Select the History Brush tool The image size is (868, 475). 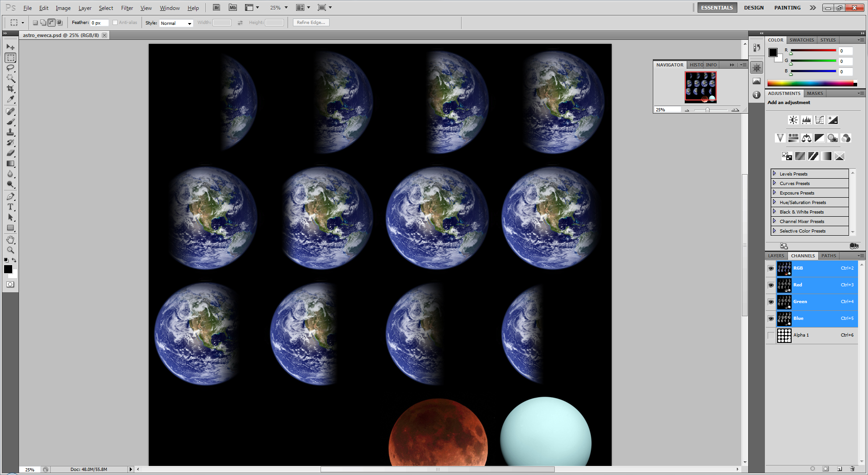coord(10,142)
